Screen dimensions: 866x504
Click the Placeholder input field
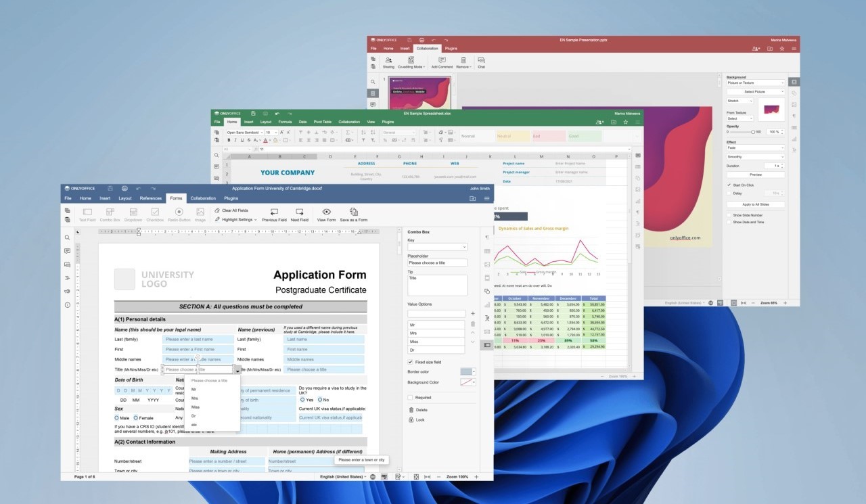pyautogui.click(x=437, y=262)
